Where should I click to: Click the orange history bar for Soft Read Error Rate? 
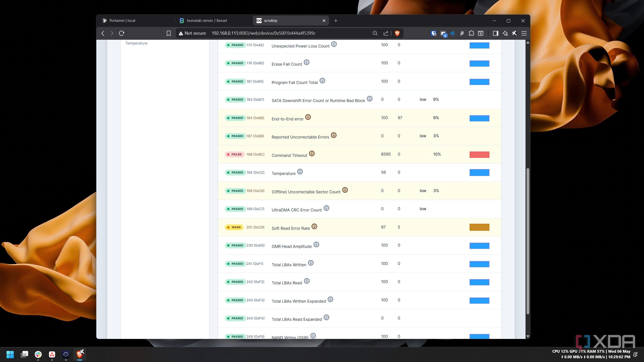click(479, 227)
